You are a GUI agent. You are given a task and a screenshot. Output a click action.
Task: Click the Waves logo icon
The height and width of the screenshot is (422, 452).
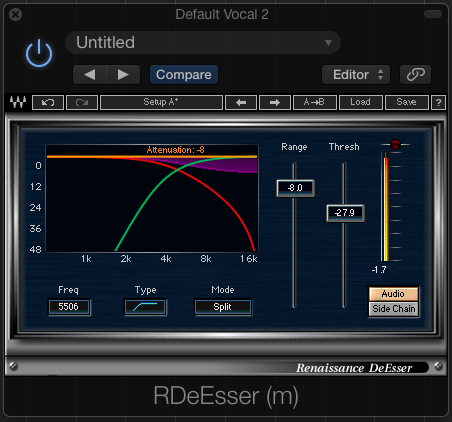pyautogui.click(x=18, y=102)
